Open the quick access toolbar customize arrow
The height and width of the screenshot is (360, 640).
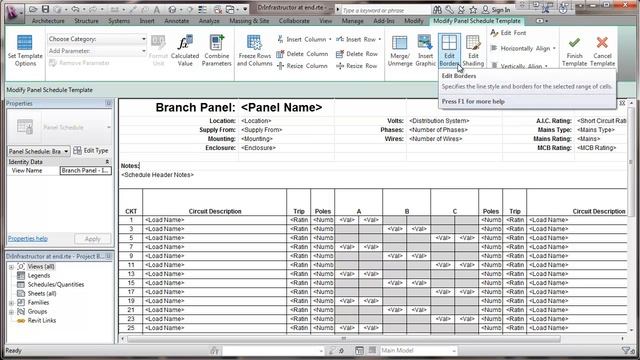(245, 9)
